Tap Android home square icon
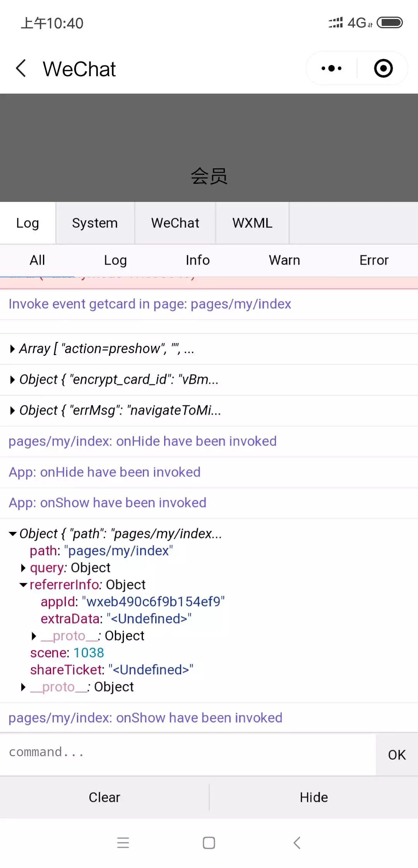418x868 pixels. [x=209, y=842]
